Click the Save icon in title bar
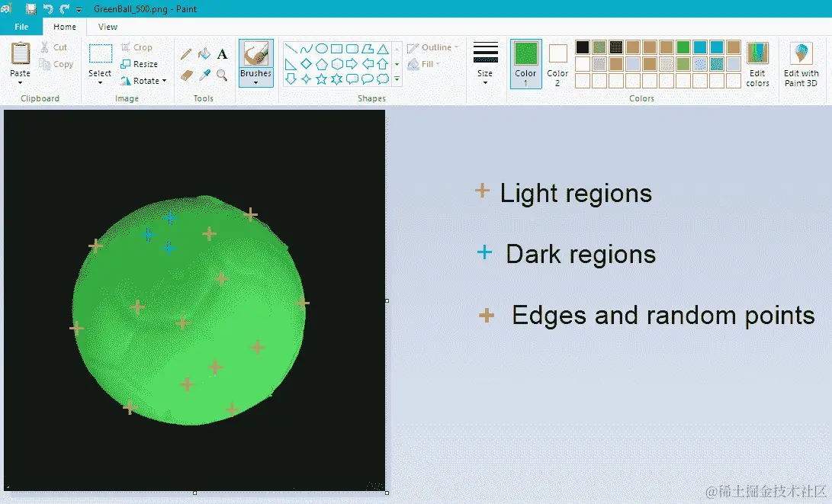The width and height of the screenshot is (832, 504). tap(31, 9)
